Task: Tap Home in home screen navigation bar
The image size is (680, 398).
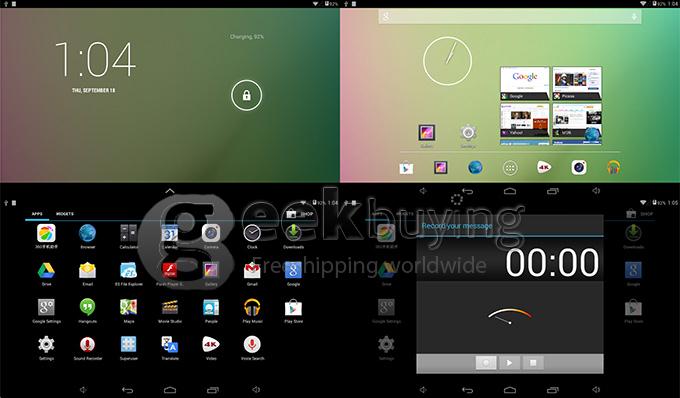Action: (510, 191)
